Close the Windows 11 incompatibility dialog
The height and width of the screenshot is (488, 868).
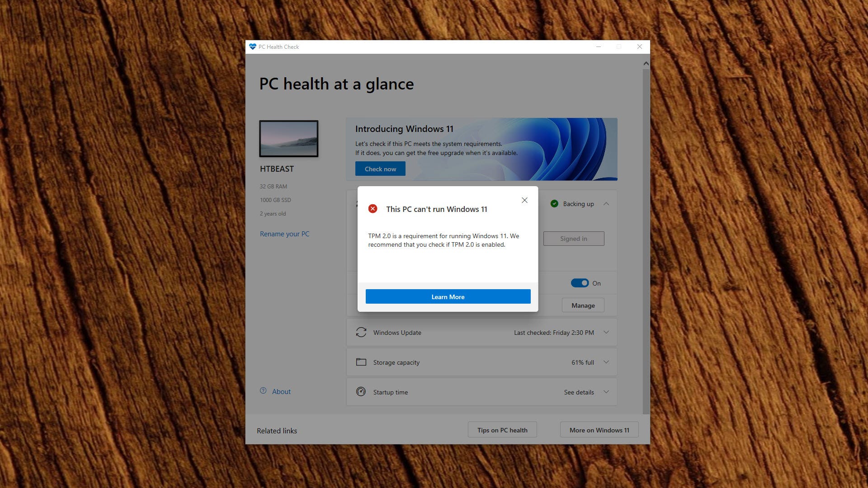pos(524,200)
